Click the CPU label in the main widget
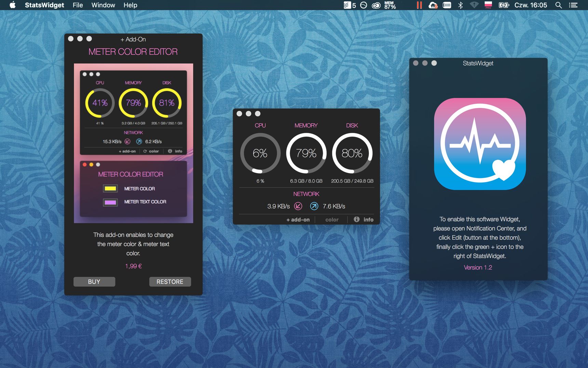 pos(260,125)
